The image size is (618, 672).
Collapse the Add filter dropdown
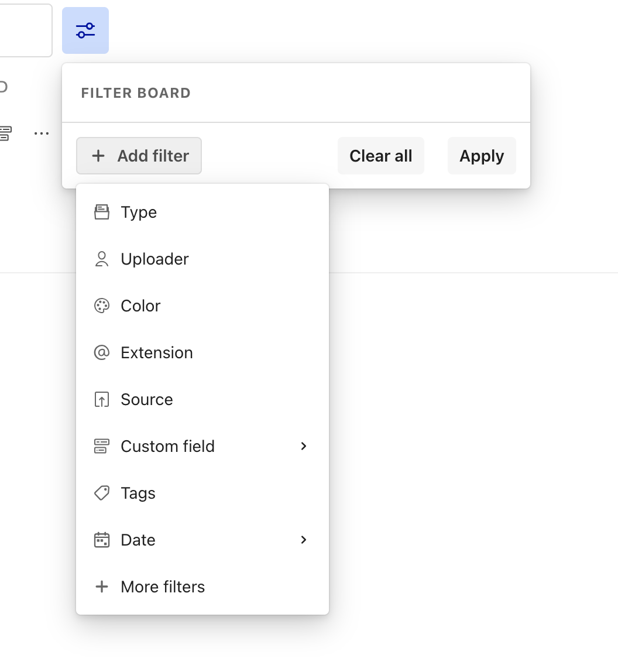point(139,156)
